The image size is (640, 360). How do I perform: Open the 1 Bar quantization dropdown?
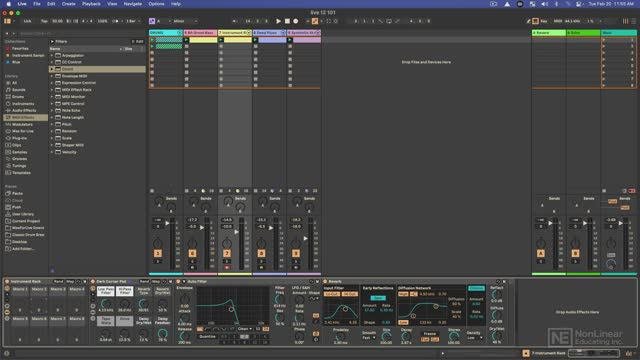133,21
